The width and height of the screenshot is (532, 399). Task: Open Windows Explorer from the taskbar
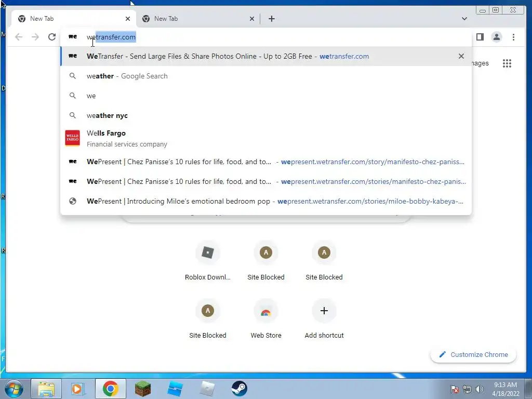tap(46, 389)
